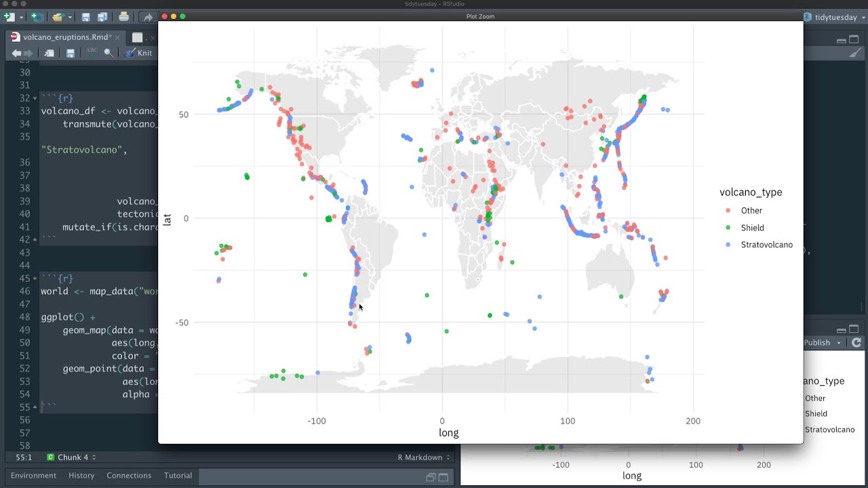
Task: Minimize the upper-right pane
Action: (x=841, y=40)
